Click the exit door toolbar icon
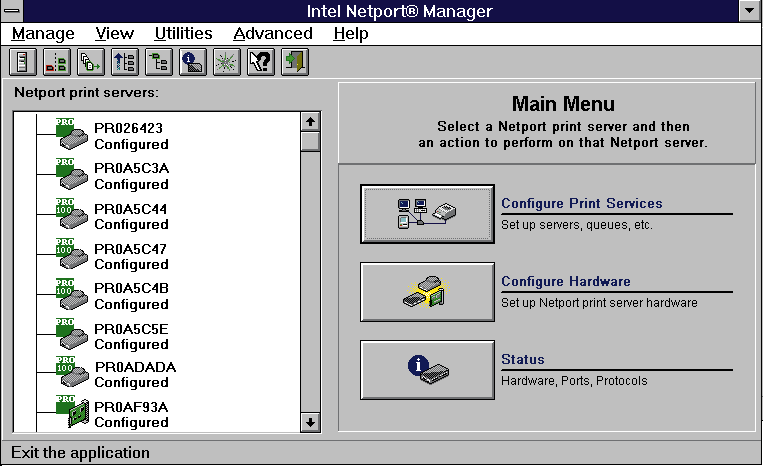 pyautogui.click(x=295, y=62)
